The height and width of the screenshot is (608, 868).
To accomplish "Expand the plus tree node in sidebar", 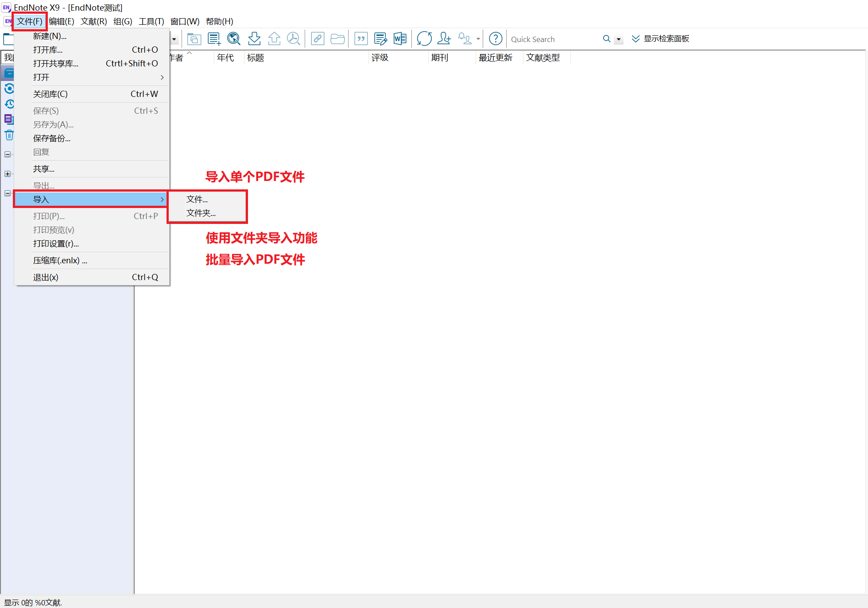I will 8,174.
